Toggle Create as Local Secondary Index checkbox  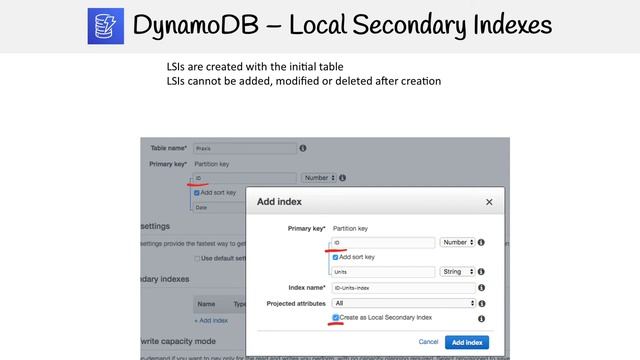(336, 318)
